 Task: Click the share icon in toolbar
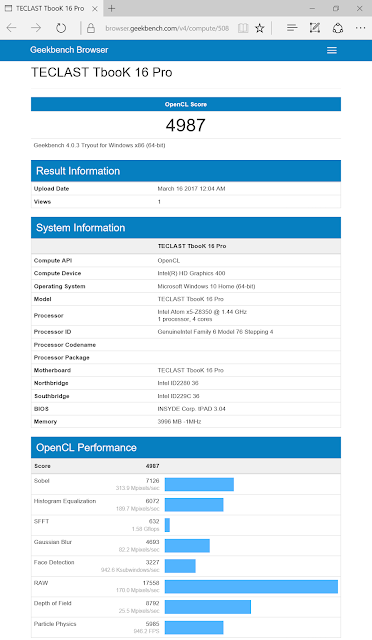[338, 28]
